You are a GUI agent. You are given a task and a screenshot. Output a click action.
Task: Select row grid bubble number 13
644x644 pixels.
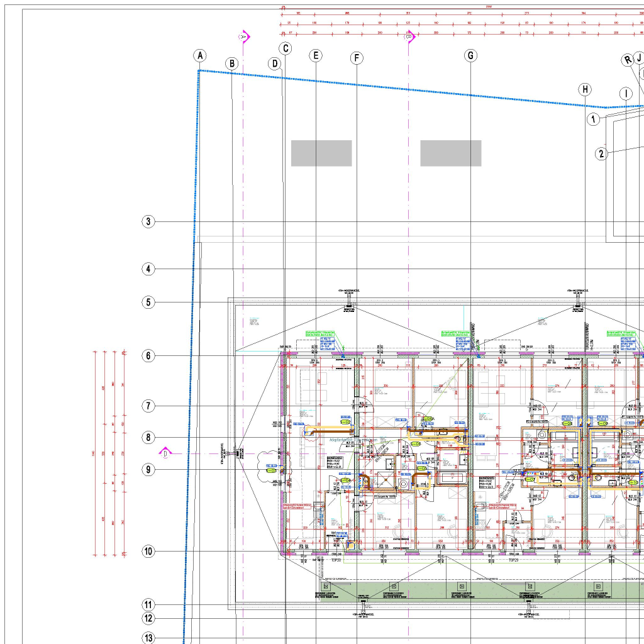[148, 638]
